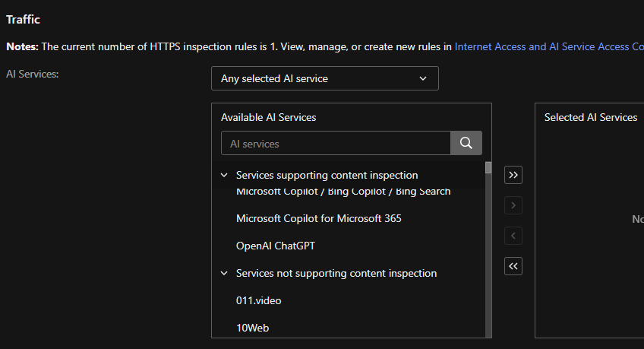
Task: Click the Traffic section heading
Action: (23, 20)
